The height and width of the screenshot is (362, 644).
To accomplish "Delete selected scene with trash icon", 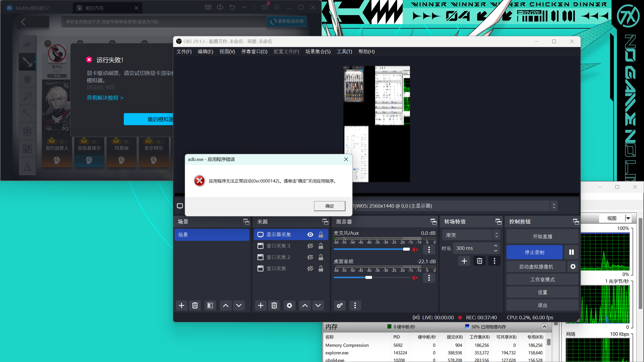I will pyautogui.click(x=195, y=305).
